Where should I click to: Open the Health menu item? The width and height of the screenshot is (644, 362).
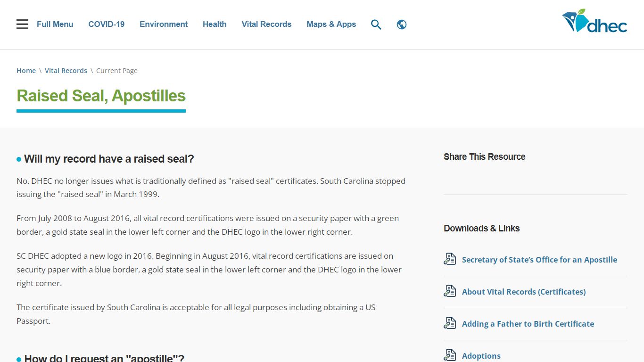click(x=215, y=25)
